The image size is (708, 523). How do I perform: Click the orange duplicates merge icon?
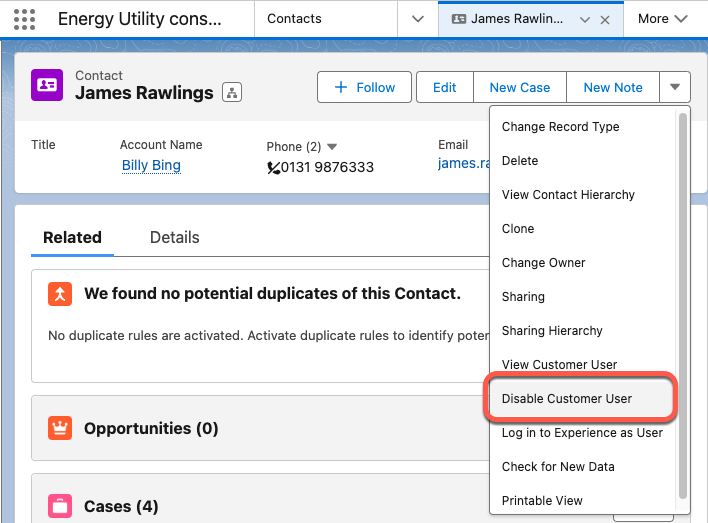click(60, 294)
